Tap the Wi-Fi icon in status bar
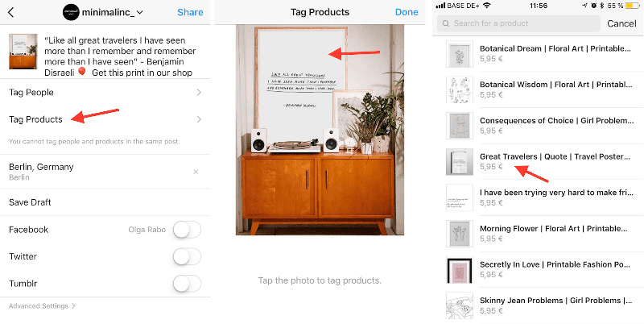This screenshot has width=644, height=324. click(x=487, y=6)
